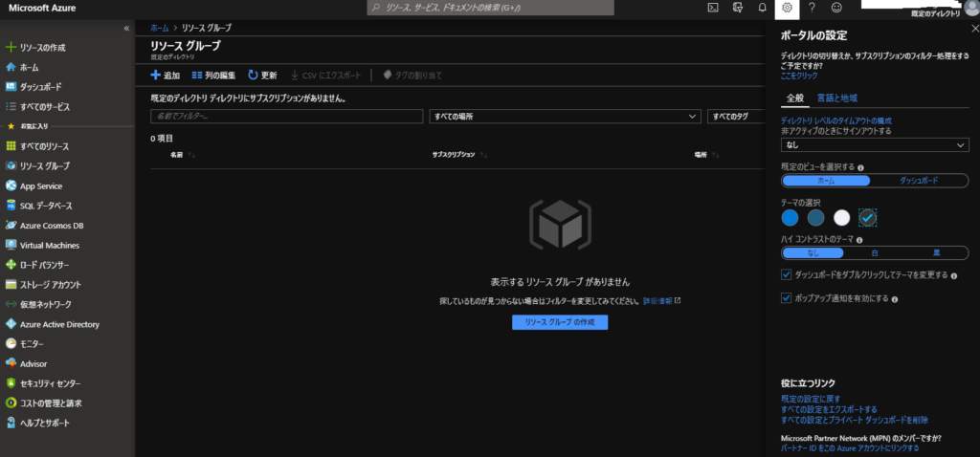
Task: Click the 仮想ネットワーク icon
Action: pyautogui.click(x=11, y=305)
